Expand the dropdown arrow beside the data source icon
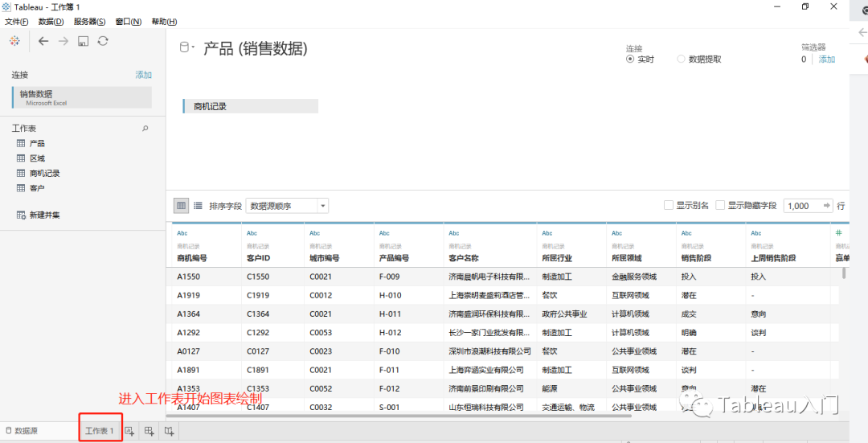This screenshot has height=443, width=868. click(x=193, y=47)
